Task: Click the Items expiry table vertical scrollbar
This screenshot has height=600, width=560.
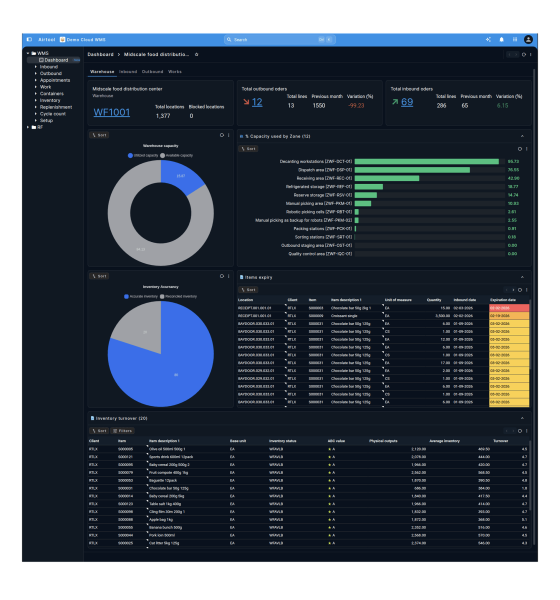Action: pos(530,335)
